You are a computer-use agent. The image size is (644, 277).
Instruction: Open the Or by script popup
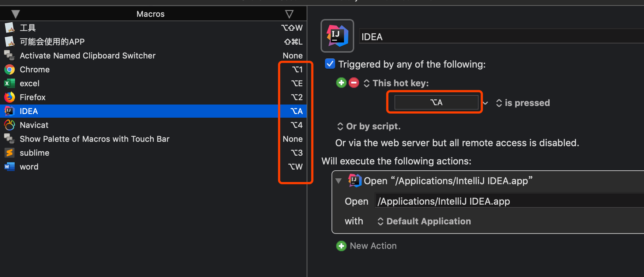pyautogui.click(x=368, y=126)
